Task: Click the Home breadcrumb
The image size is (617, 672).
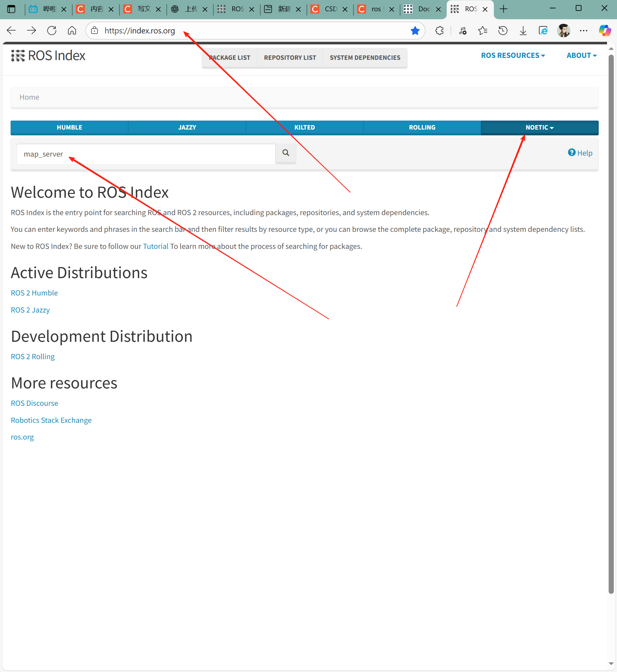Action: [x=29, y=97]
